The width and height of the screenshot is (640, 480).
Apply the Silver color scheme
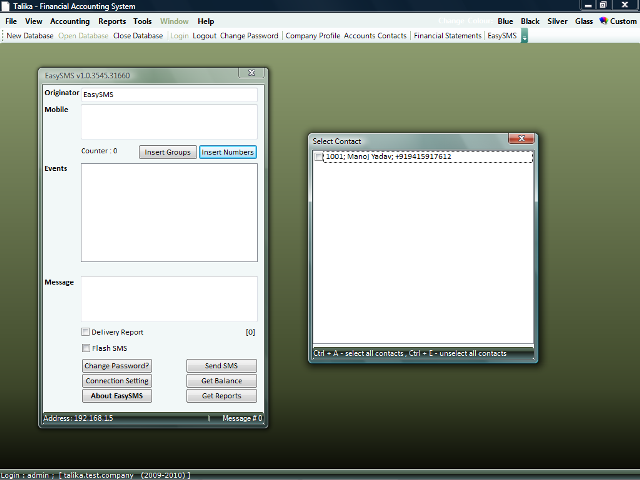[557, 21]
